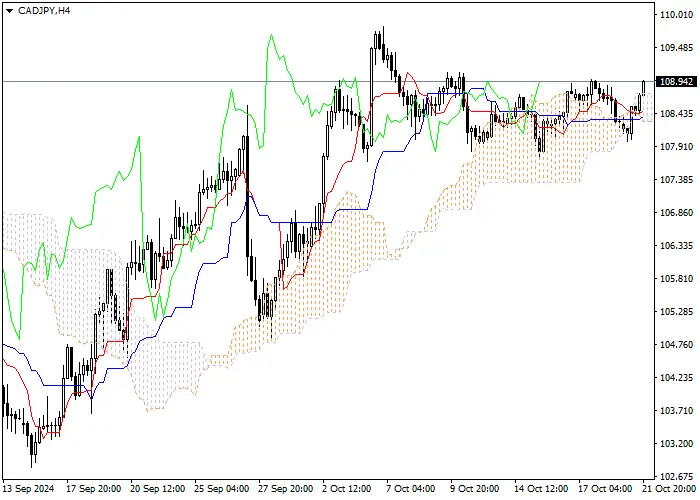Select price level 108.435 on the axis

[676, 114]
